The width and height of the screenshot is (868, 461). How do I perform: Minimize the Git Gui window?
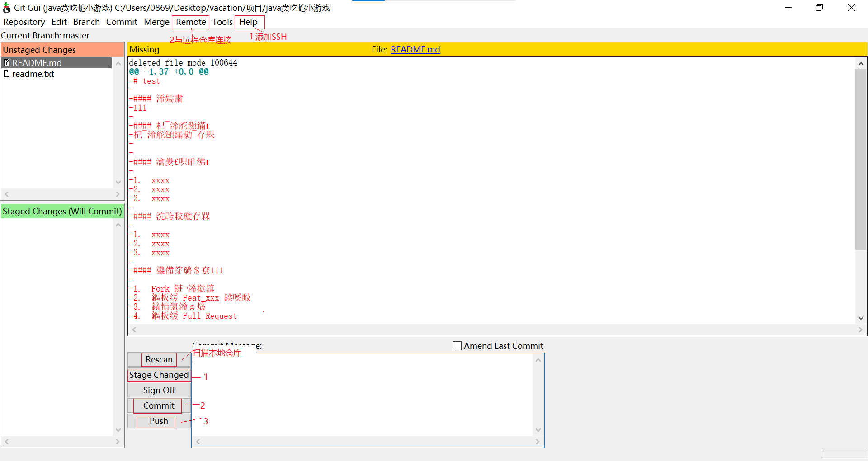pos(788,8)
